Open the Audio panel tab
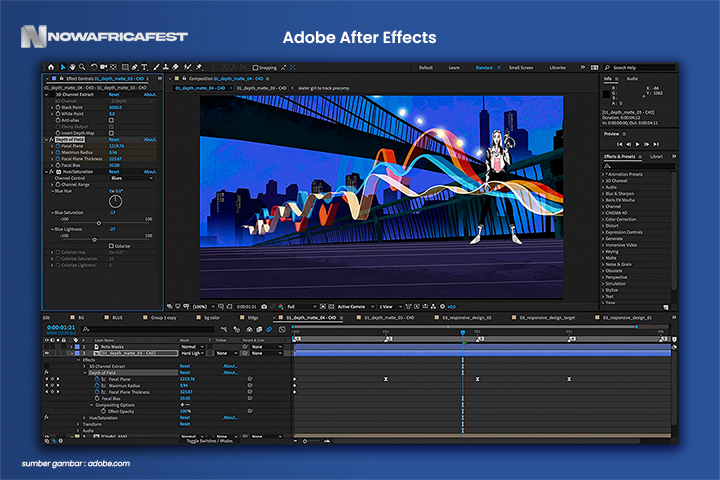Screen dimensions: 720x480 pyautogui.click(x=632, y=79)
